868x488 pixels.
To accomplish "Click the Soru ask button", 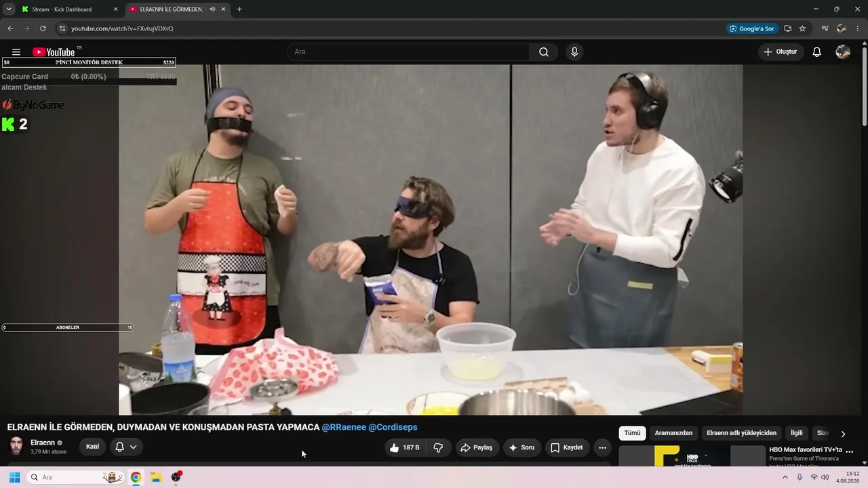I will coord(521,447).
